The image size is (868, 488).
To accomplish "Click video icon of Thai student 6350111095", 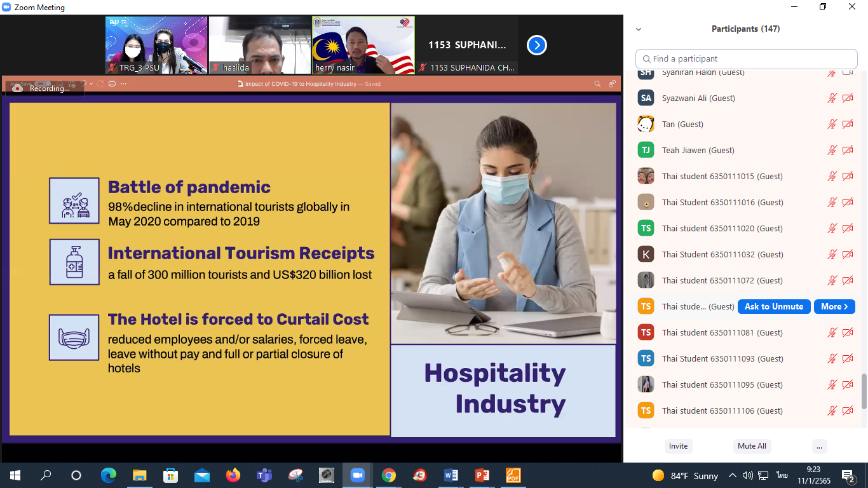I will [x=848, y=384].
